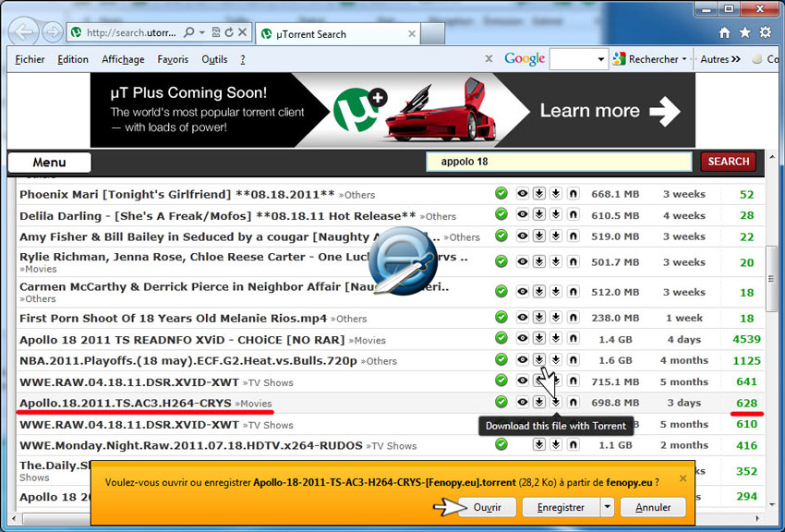Click the green check icon in the 1.4 GB row
The image size is (785, 532).
click(501, 338)
